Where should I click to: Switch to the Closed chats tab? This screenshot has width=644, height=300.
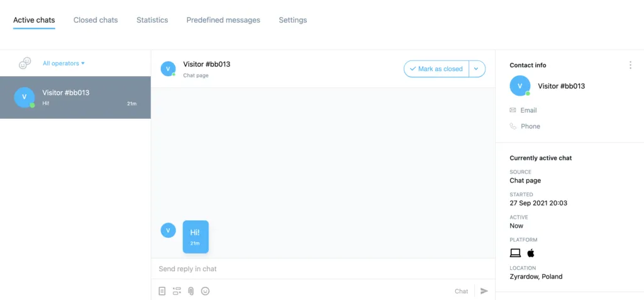point(96,20)
